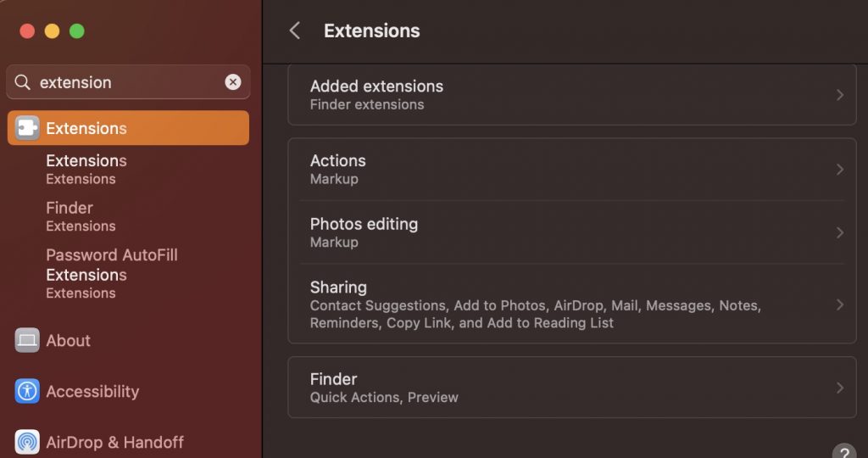The height and width of the screenshot is (458, 868).
Task: Choose the 'Password AutoFill Extensions' search result
Action: [x=111, y=274]
